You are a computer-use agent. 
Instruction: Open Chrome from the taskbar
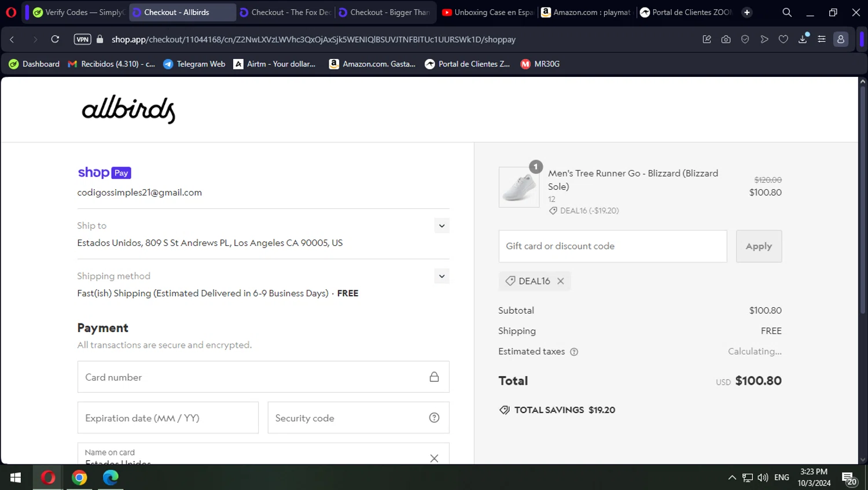(x=79, y=477)
